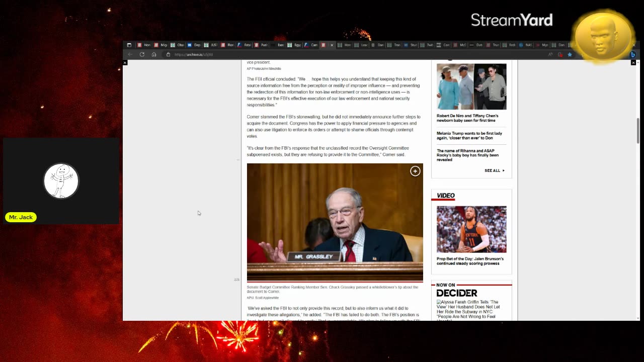The image size is (644, 362).
Task: Switch to the "Mig" browser tab
Action: pos(160,45)
